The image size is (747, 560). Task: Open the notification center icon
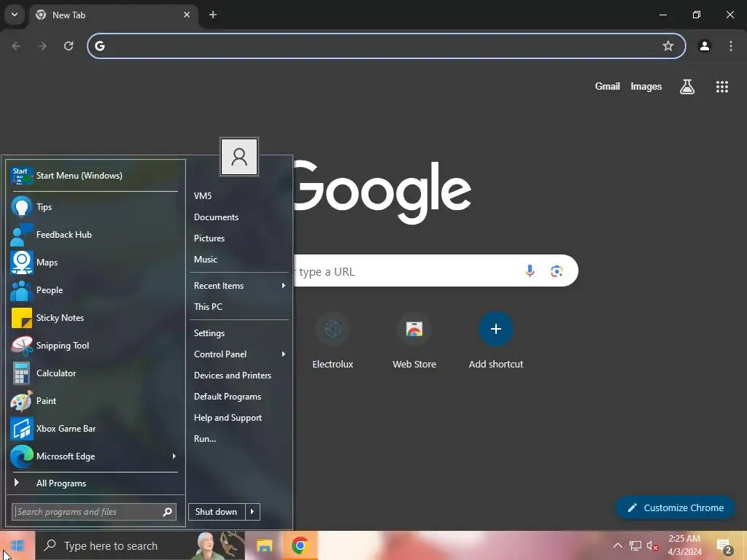tap(724, 545)
